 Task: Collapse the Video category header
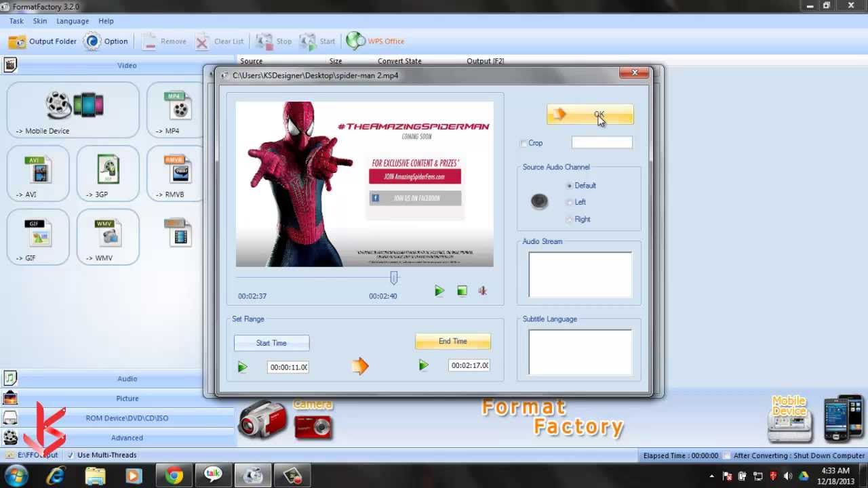[126, 65]
